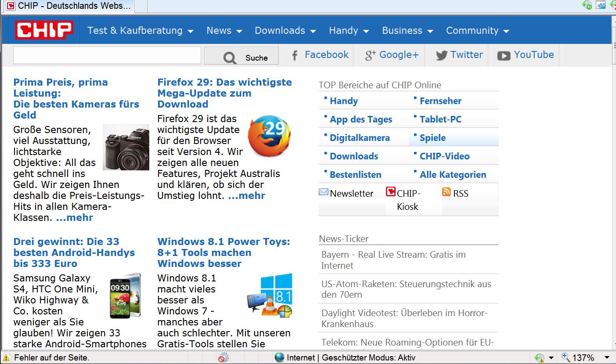Open the YouTube link
Viewport: 616px width, 364px height.
tap(534, 54)
